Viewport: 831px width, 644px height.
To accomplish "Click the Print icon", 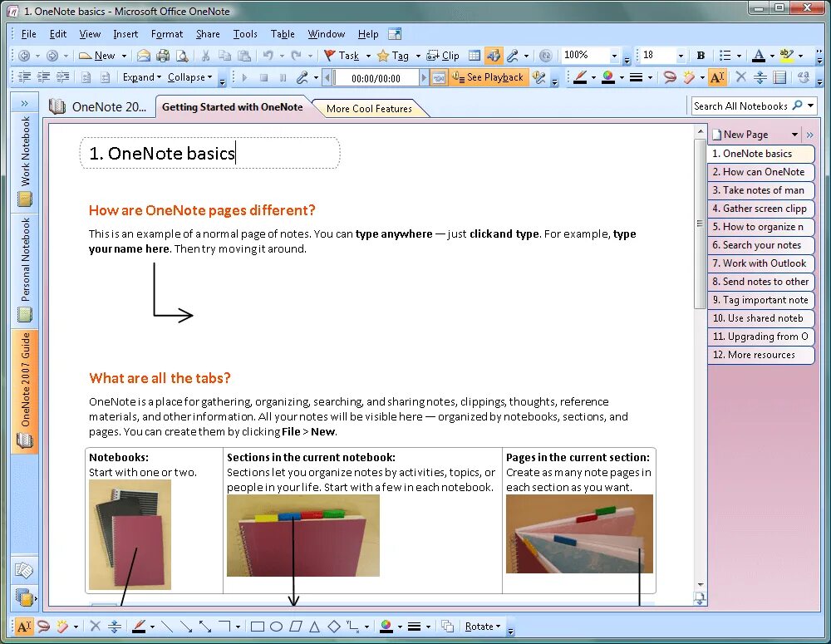I will click(163, 56).
